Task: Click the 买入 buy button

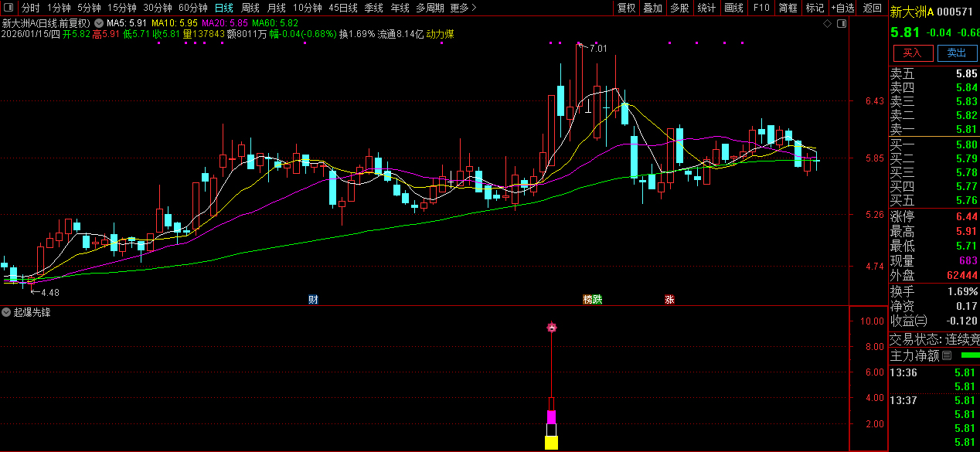Action: coord(913,53)
